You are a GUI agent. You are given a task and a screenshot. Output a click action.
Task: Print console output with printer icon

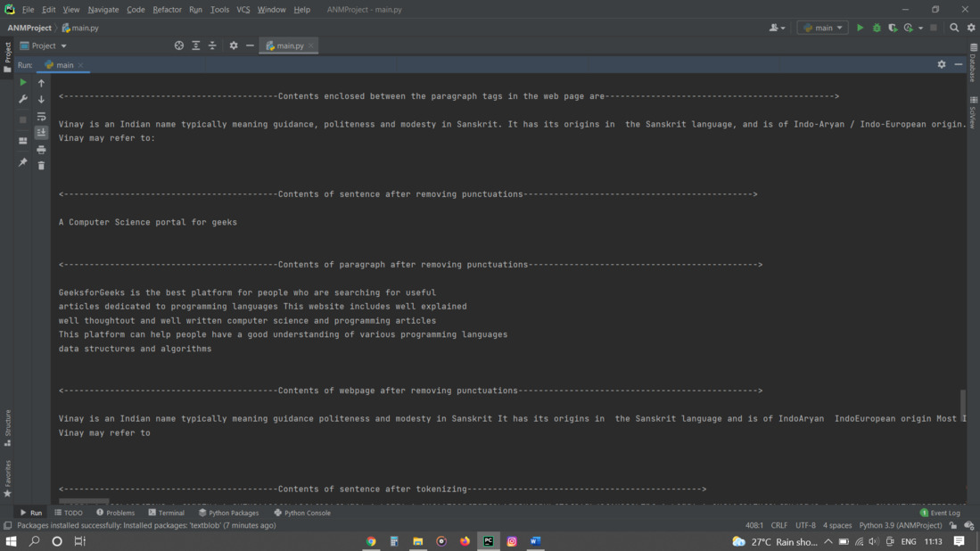[41, 149]
